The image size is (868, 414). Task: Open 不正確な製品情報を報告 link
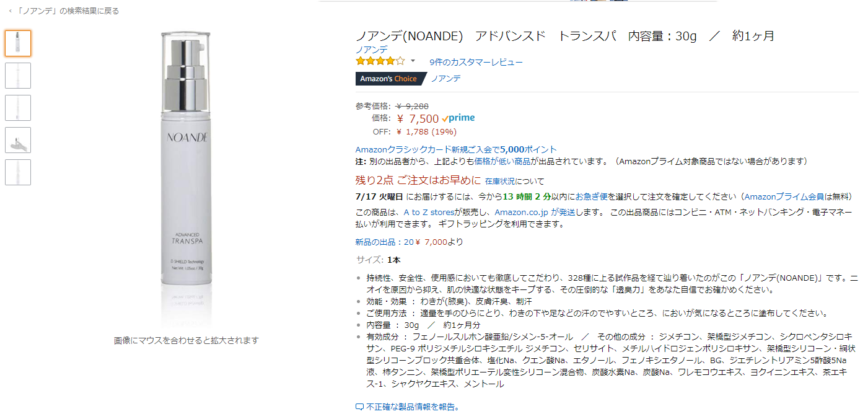click(413, 407)
